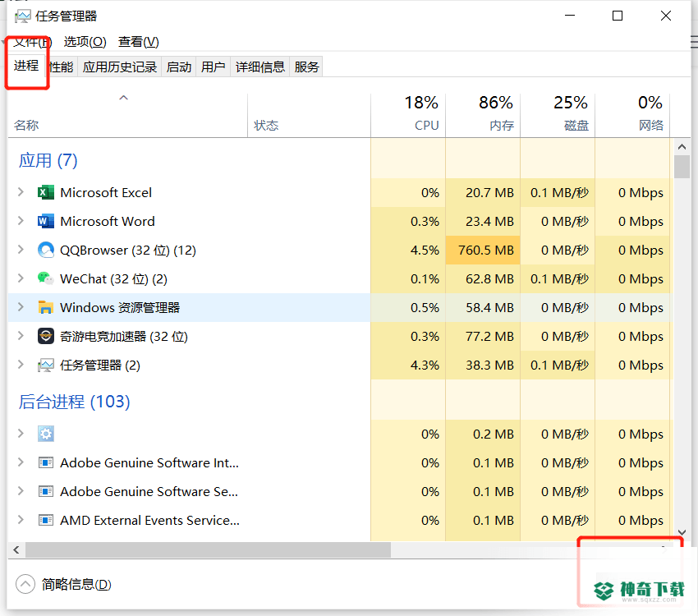Image resolution: width=698 pixels, height=616 pixels.
Task: Sort by the CPU column header
Action: click(408, 114)
